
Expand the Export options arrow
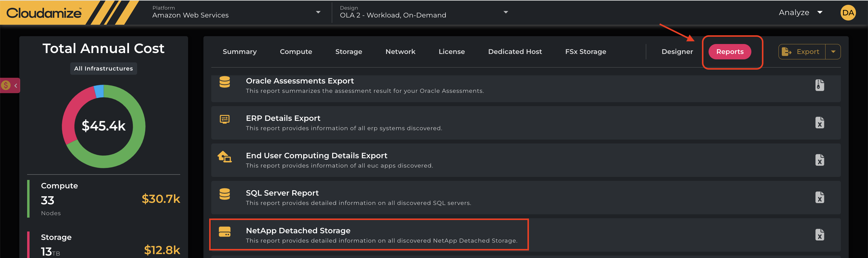pyautogui.click(x=833, y=52)
